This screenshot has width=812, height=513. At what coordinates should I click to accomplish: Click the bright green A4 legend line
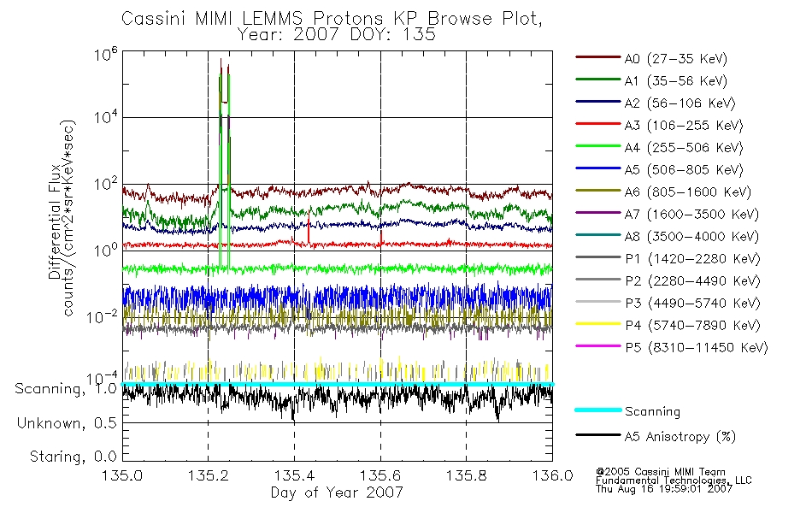(x=597, y=146)
